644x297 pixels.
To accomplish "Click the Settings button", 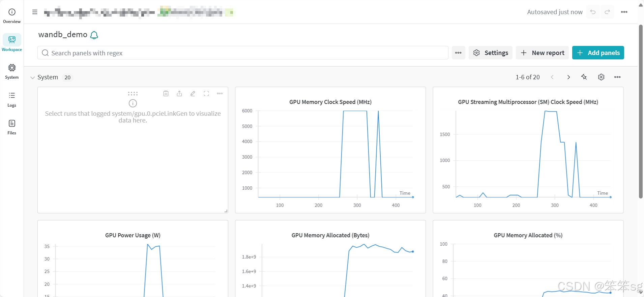I will pyautogui.click(x=491, y=53).
